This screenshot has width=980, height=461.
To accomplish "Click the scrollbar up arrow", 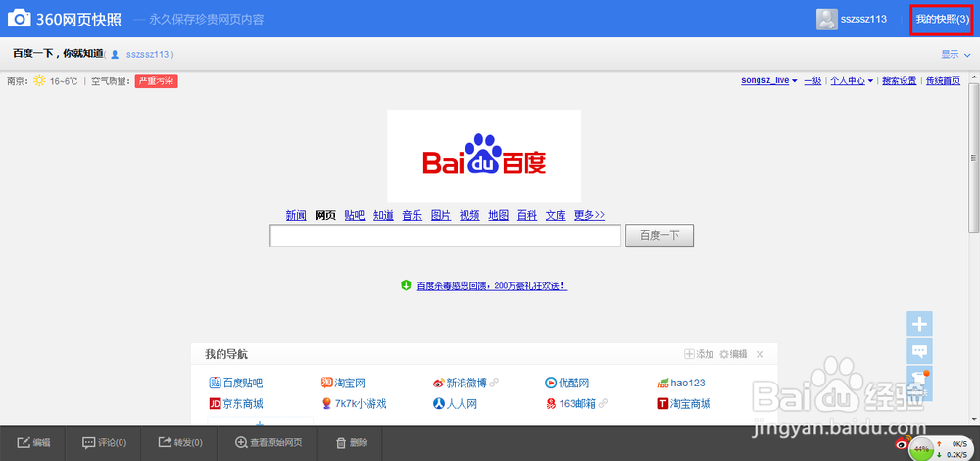I will point(974,76).
